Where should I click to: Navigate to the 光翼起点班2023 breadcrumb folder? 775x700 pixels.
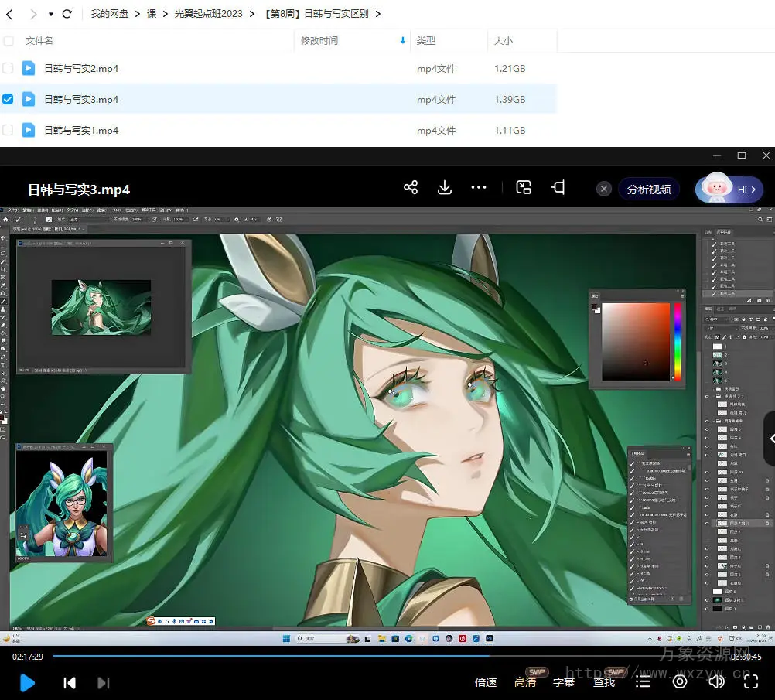208,14
